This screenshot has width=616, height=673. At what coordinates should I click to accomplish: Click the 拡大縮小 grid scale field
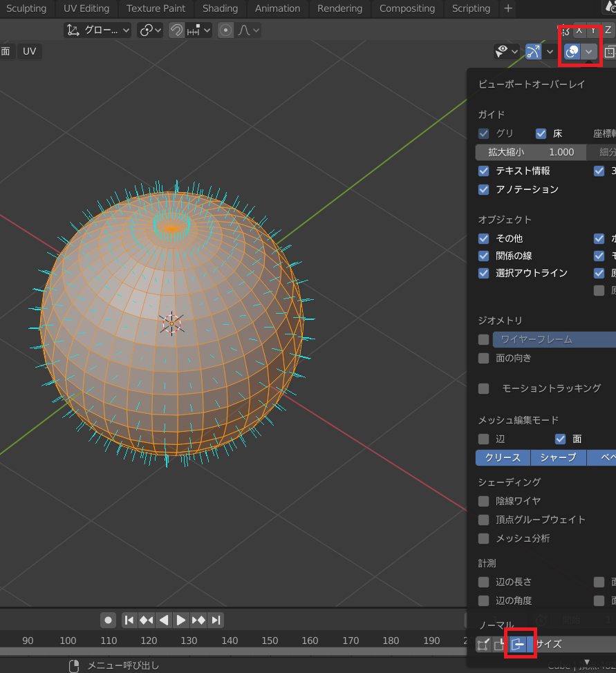[x=531, y=152]
